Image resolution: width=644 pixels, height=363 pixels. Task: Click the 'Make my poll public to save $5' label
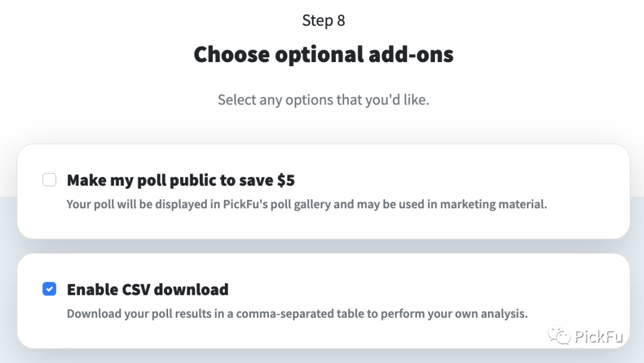[x=181, y=180]
